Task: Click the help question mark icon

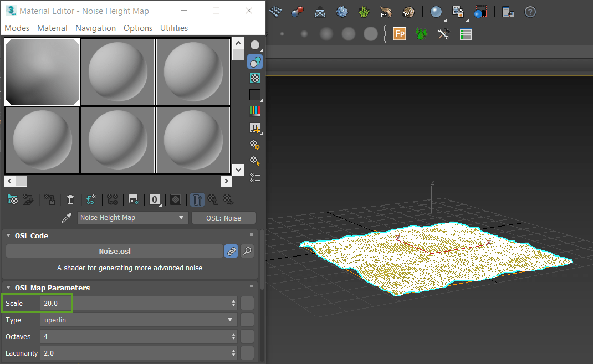Action: (x=530, y=12)
